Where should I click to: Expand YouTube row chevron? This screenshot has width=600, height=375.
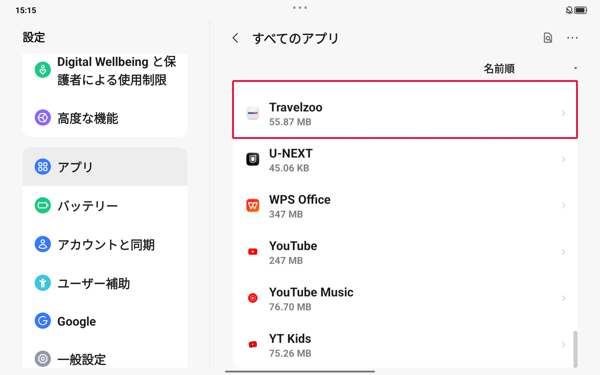click(x=563, y=252)
